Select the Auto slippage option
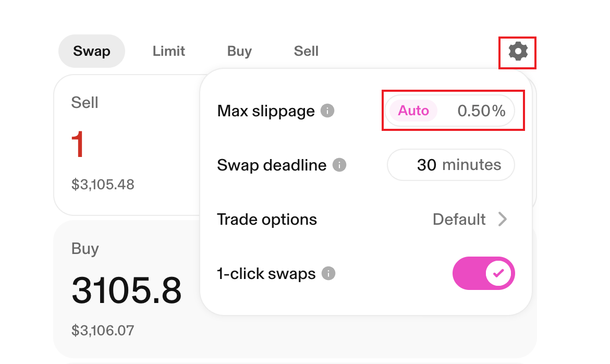 tap(413, 111)
